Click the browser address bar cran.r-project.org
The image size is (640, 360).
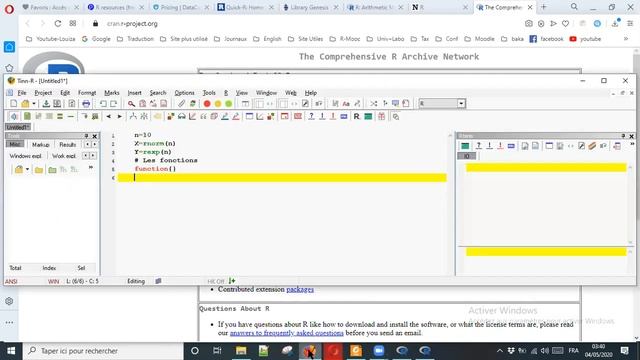coord(132,24)
